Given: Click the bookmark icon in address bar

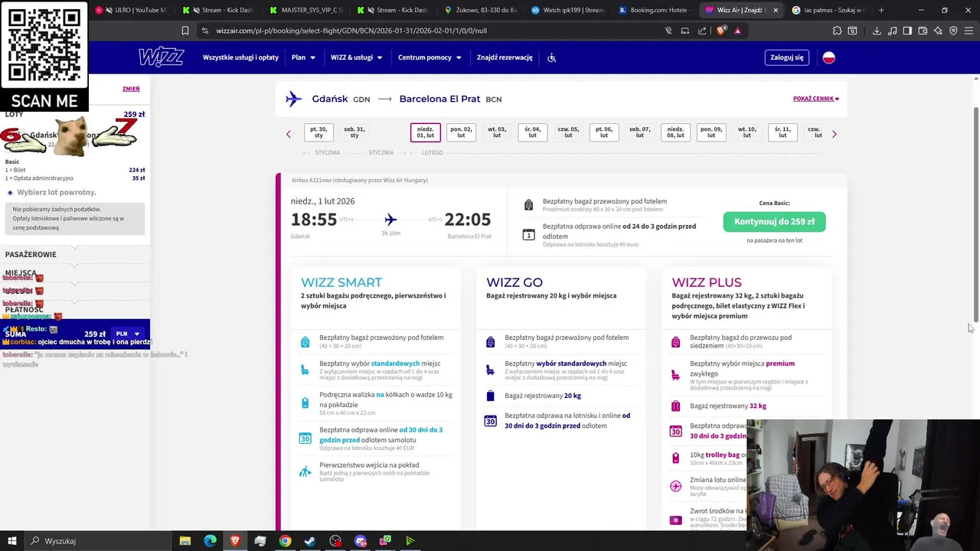Looking at the screenshot, I should click(185, 31).
